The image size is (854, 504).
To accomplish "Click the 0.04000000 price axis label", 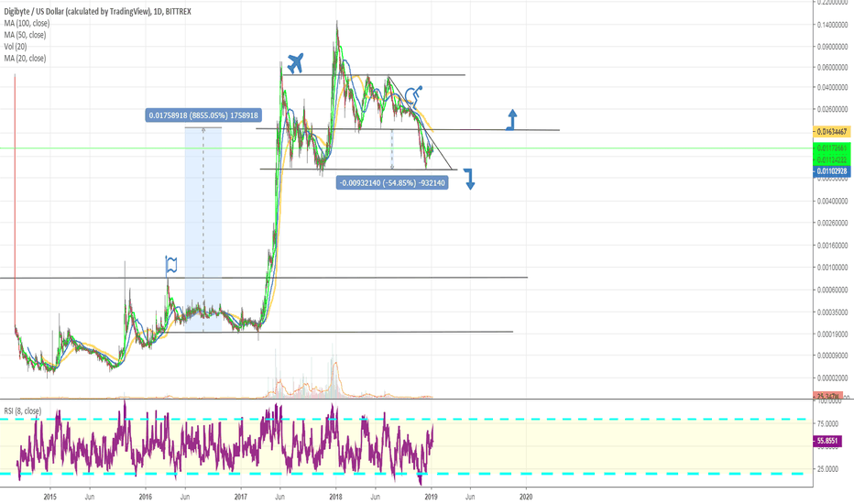I will (x=832, y=87).
